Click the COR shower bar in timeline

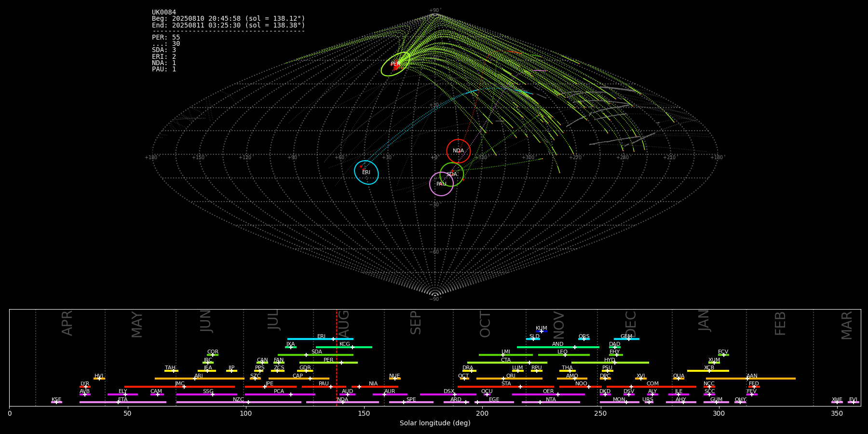coord(213,355)
